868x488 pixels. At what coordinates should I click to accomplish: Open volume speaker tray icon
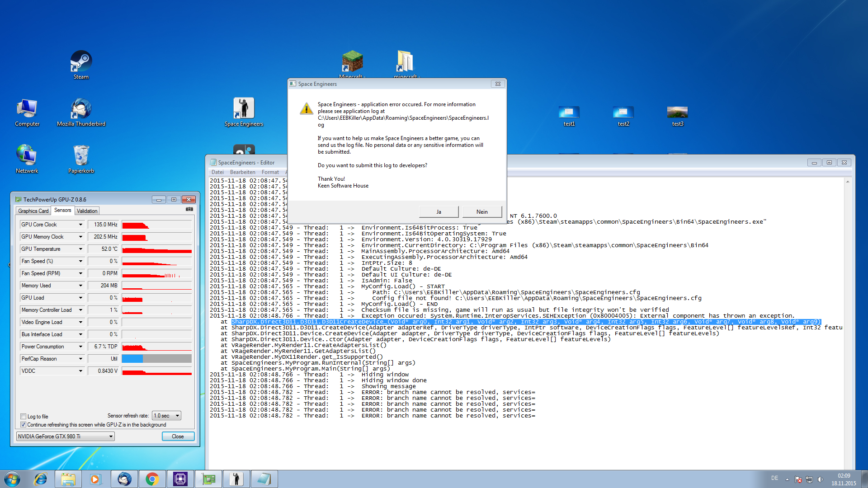[821, 479]
